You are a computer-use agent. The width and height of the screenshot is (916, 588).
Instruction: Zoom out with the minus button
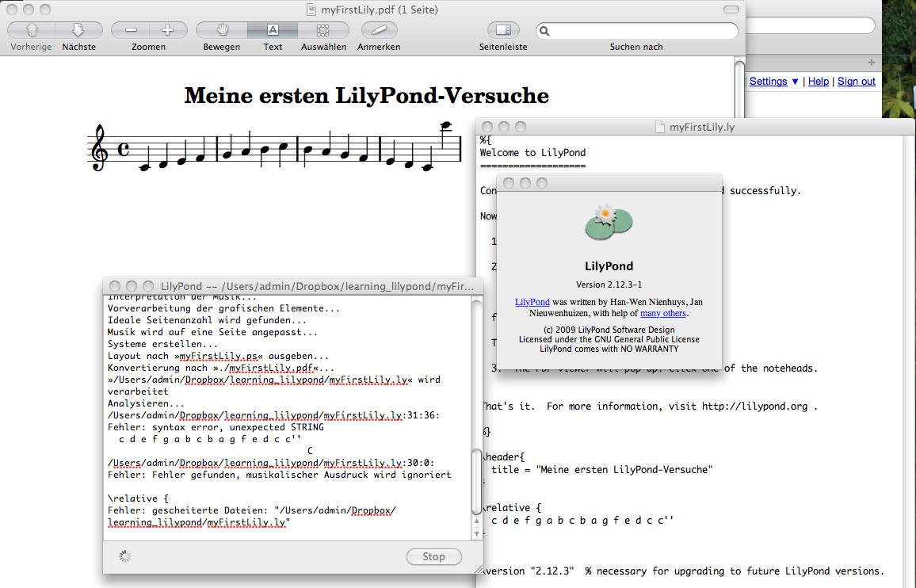pos(131,30)
